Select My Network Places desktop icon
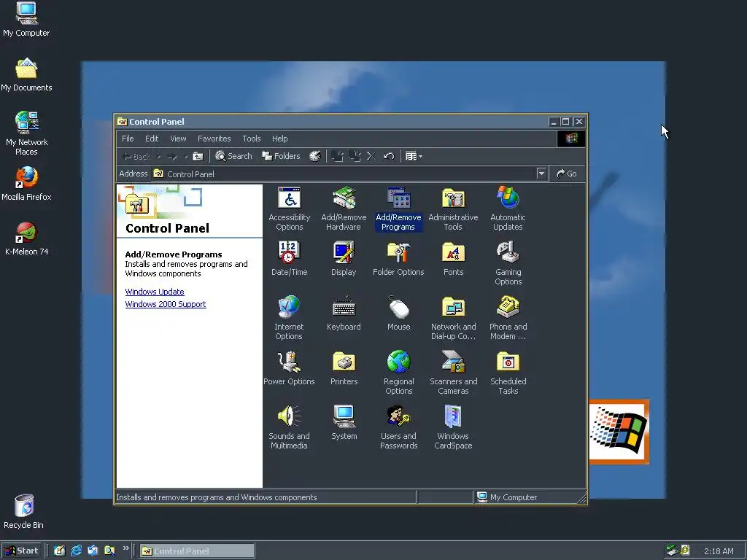 (27, 133)
